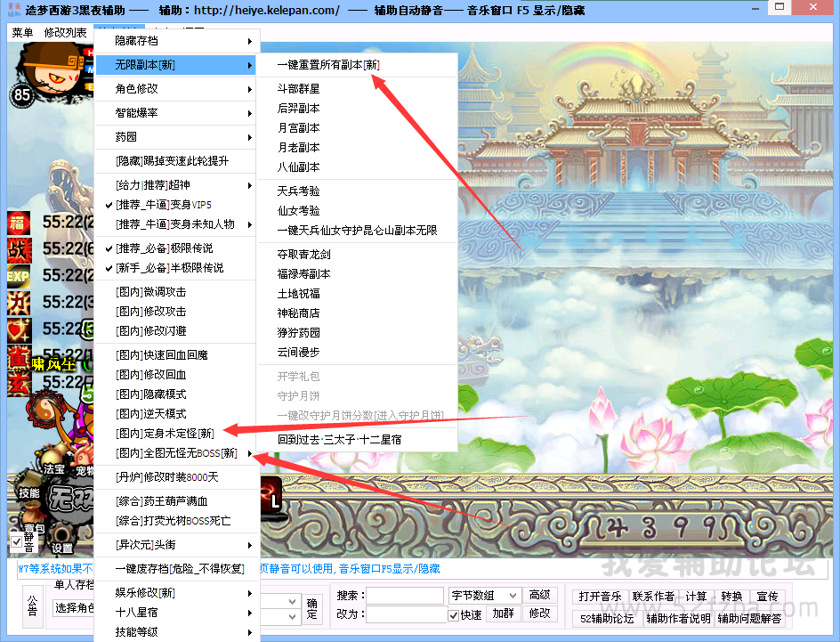
Task: Expand the 娱乐修改[新] submenu arrow
Action: [x=250, y=593]
